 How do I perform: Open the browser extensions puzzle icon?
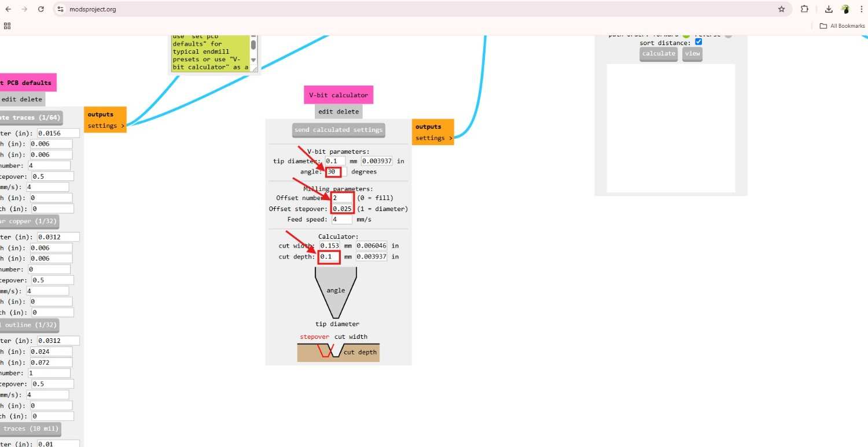pos(804,9)
